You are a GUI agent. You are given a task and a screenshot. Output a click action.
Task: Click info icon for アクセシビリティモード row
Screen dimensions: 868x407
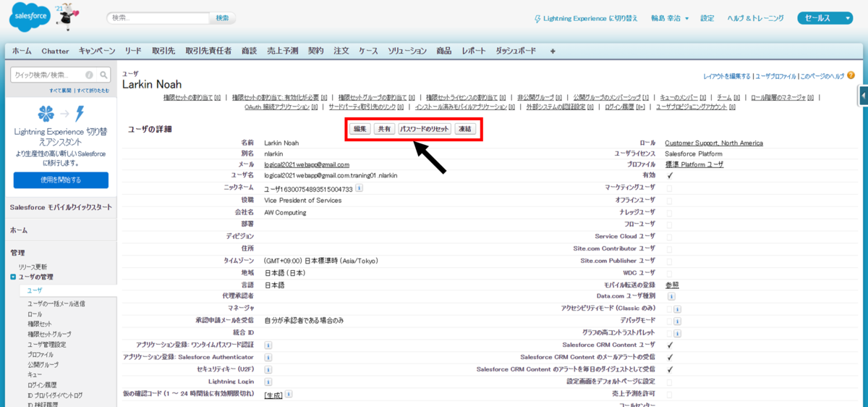pos(677,309)
